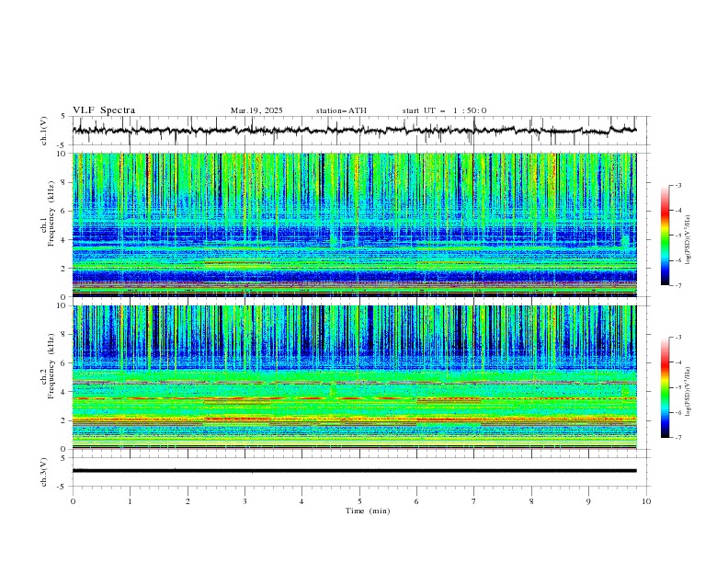Click the "-7" tick on ch.2 colorbar
The image size is (728, 563).
(x=677, y=438)
